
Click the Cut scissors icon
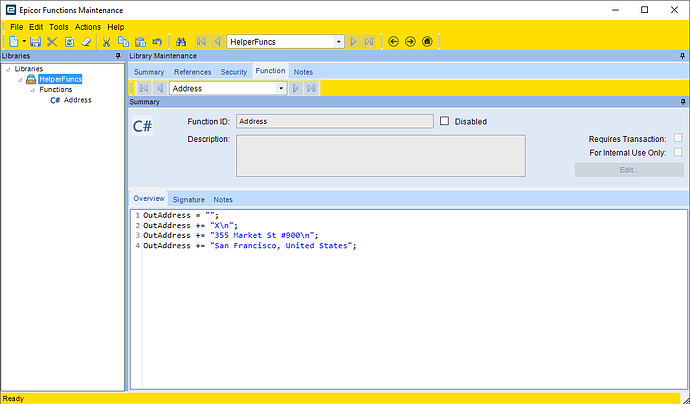point(106,42)
